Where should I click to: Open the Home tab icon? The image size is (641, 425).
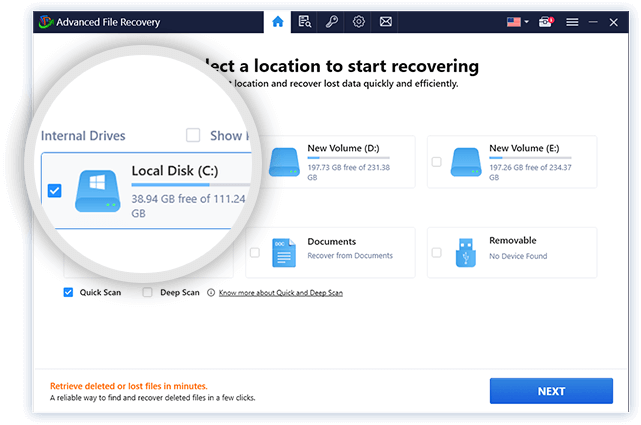pos(278,21)
